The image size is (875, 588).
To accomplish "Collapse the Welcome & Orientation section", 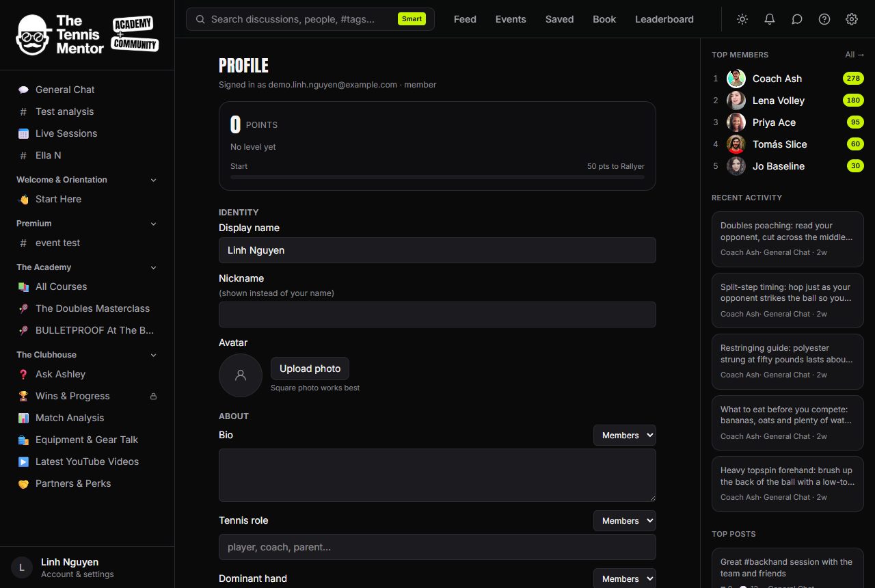I will tap(153, 180).
